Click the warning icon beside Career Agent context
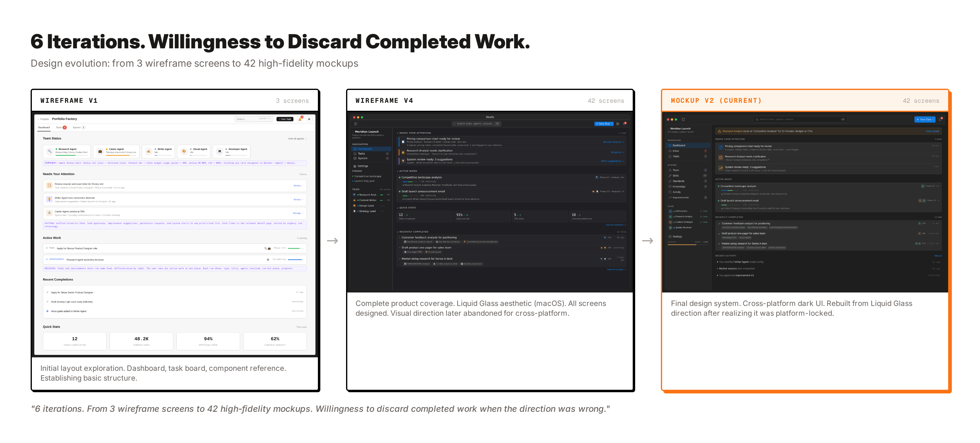Screen dimensions: 980x443 49,213
